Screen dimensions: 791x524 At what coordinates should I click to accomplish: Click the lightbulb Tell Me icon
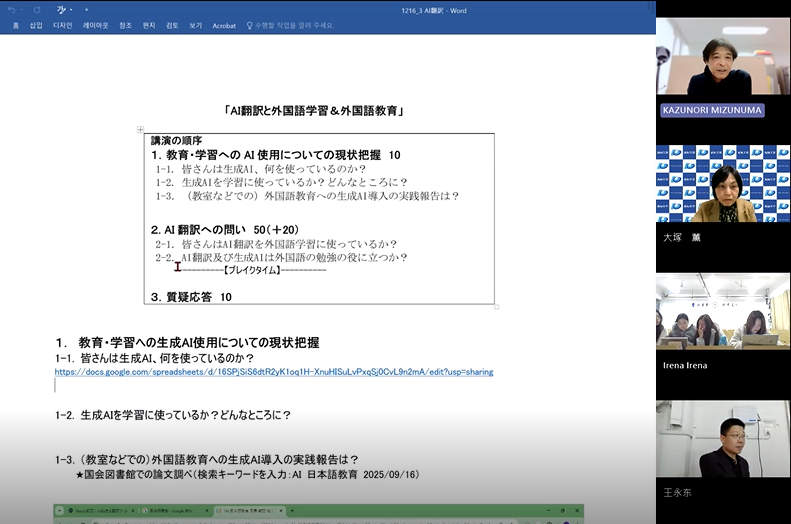pos(249,25)
